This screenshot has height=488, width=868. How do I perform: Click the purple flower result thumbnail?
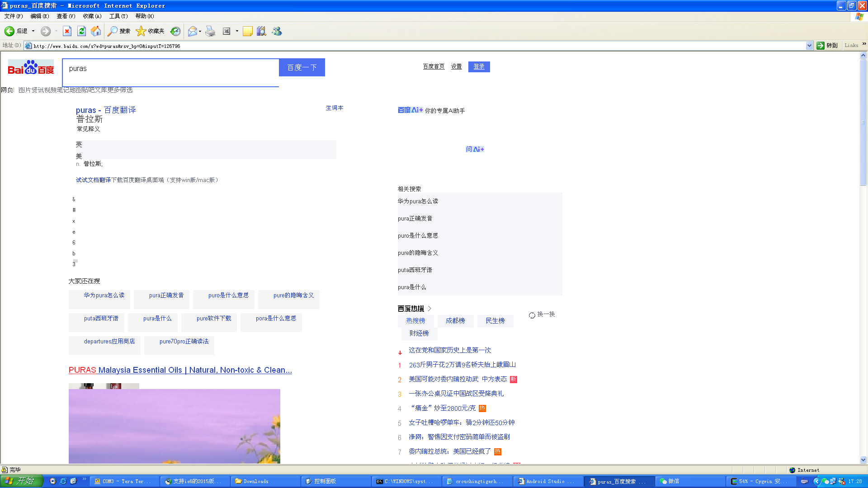coord(175,426)
